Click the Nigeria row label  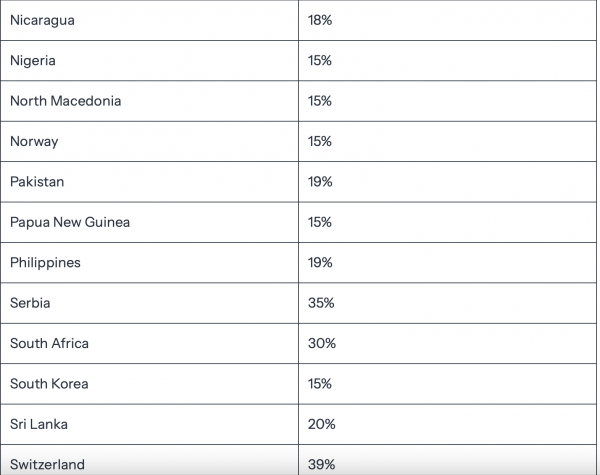pos(33,61)
